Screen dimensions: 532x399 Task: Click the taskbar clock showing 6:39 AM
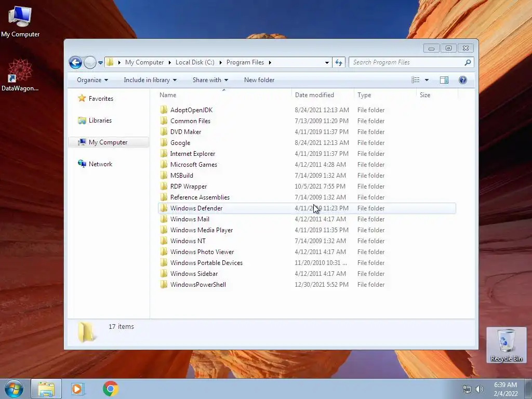[x=506, y=389]
